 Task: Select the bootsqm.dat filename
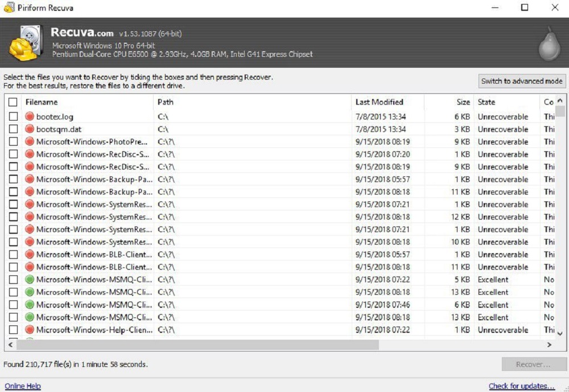click(x=59, y=129)
